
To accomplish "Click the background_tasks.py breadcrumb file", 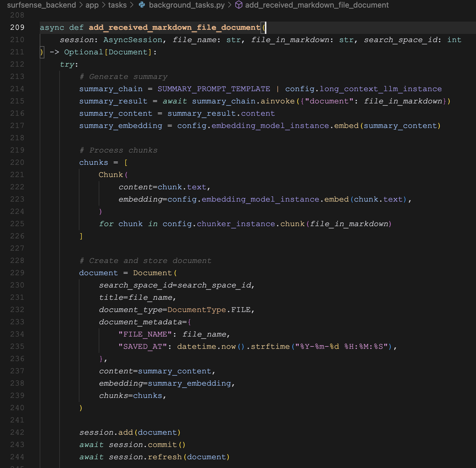I will tap(187, 5).
